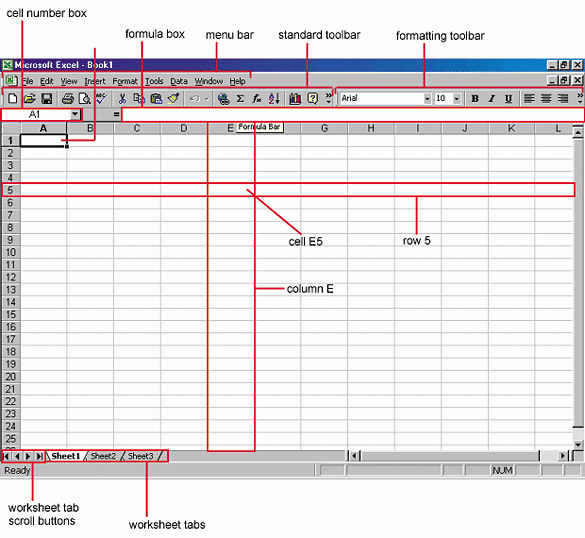585x538 pixels.
Task: Toggle Underline formatting
Action: (x=508, y=99)
